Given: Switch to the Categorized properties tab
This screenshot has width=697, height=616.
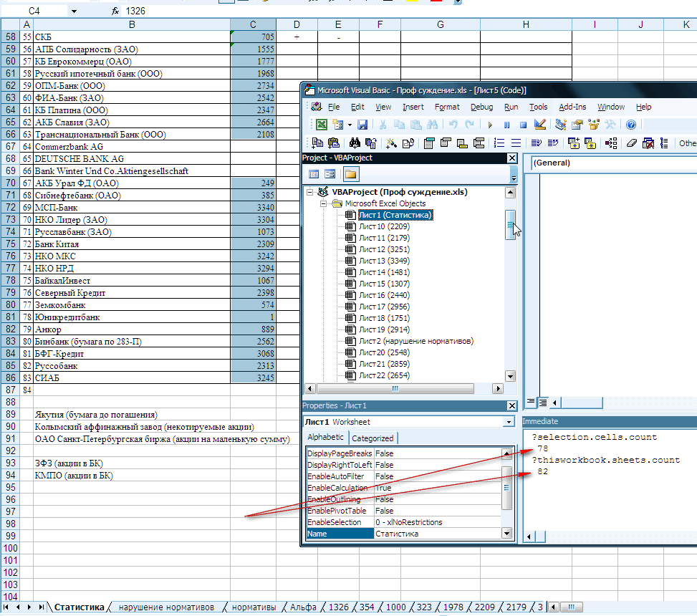Looking at the screenshot, I should click(372, 438).
